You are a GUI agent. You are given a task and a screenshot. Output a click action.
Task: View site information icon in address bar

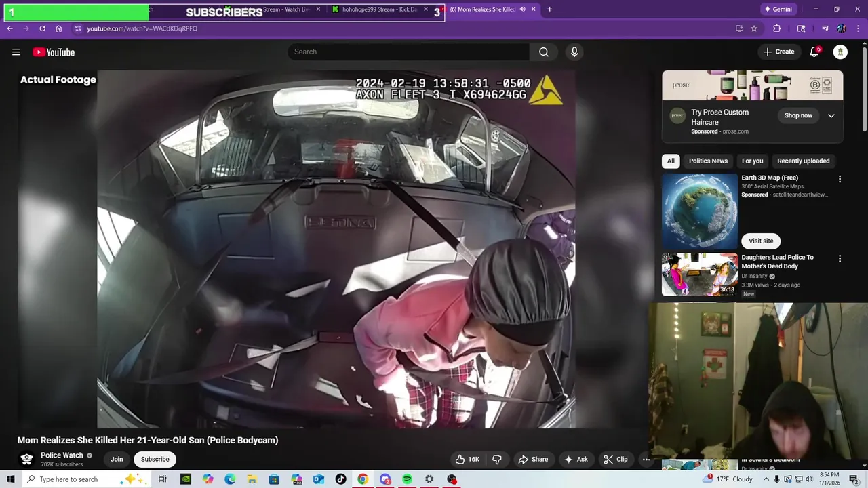(x=78, y=28)
